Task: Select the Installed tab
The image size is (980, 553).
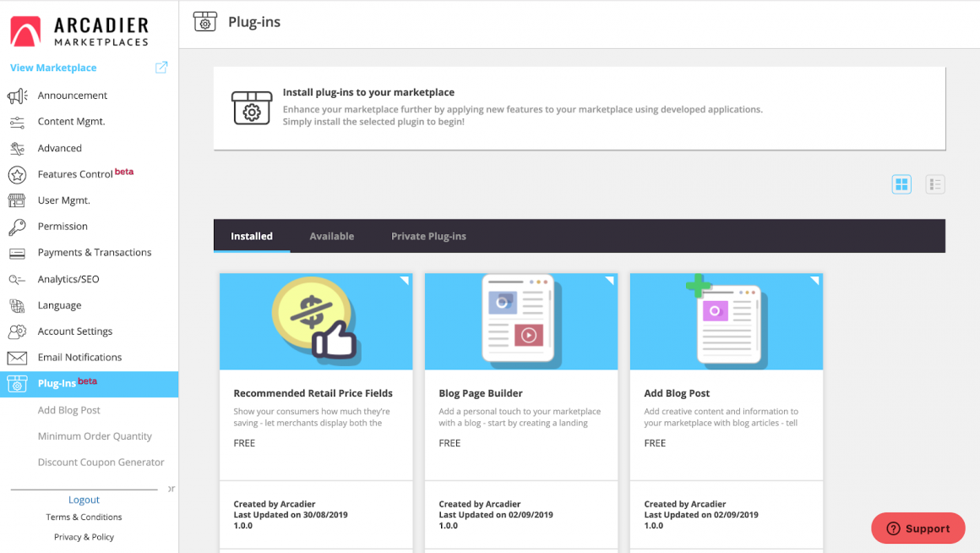Action: click(x=252, y=237)
